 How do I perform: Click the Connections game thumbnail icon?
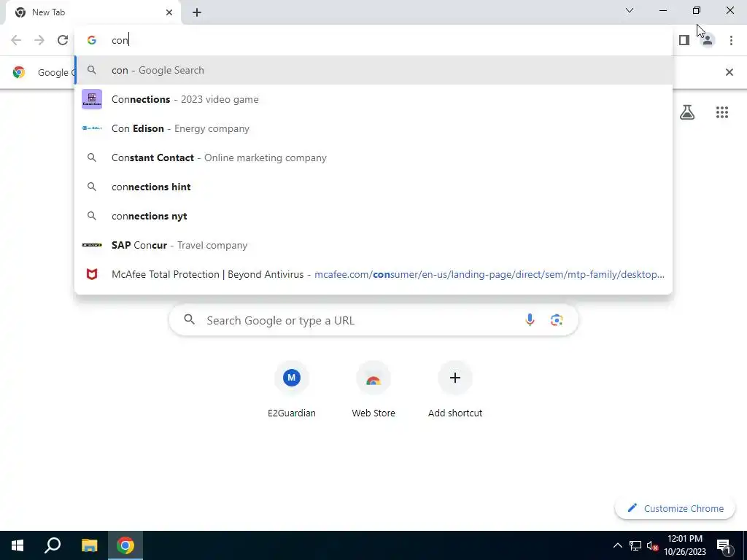tap(92, 99)
